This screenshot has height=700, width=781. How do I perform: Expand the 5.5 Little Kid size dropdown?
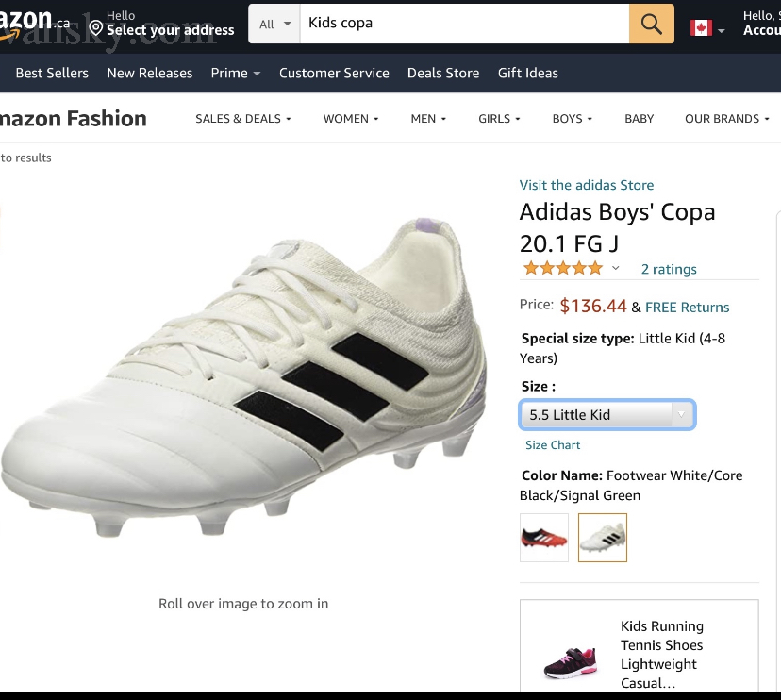click(x=607, y=414)
